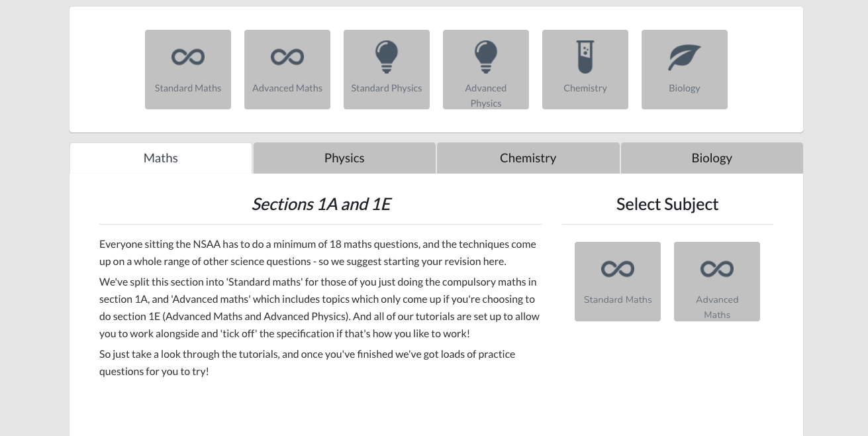
Task: Select the lightbulb icon above Advanced Physics
Action: point(486,56)
